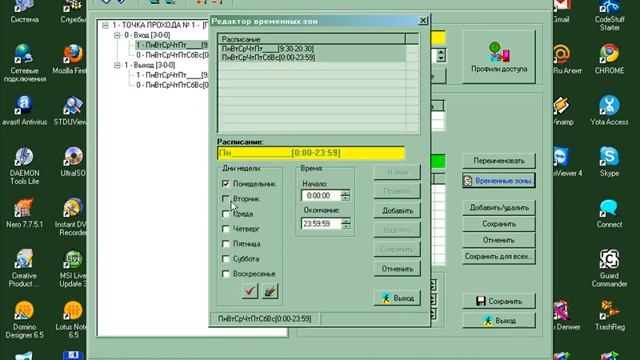640x360 pixels.
Task: Launch Nero 7.7.5.1 shortcut
Action: pos(24,212)
